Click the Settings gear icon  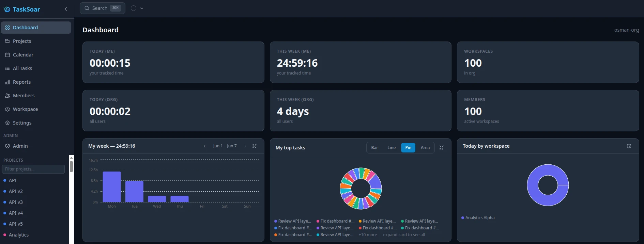(x=7, y=123)
